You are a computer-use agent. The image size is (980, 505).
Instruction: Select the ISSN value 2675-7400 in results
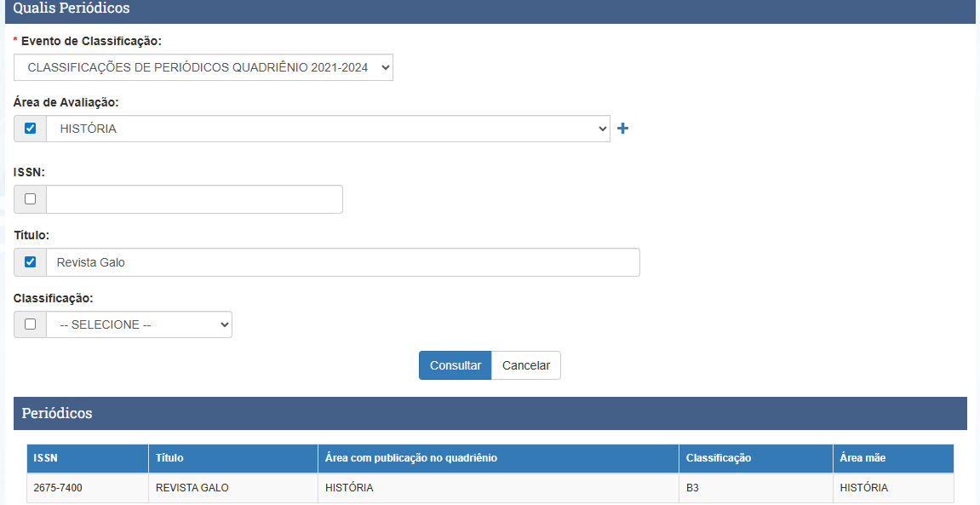(58, 488)
